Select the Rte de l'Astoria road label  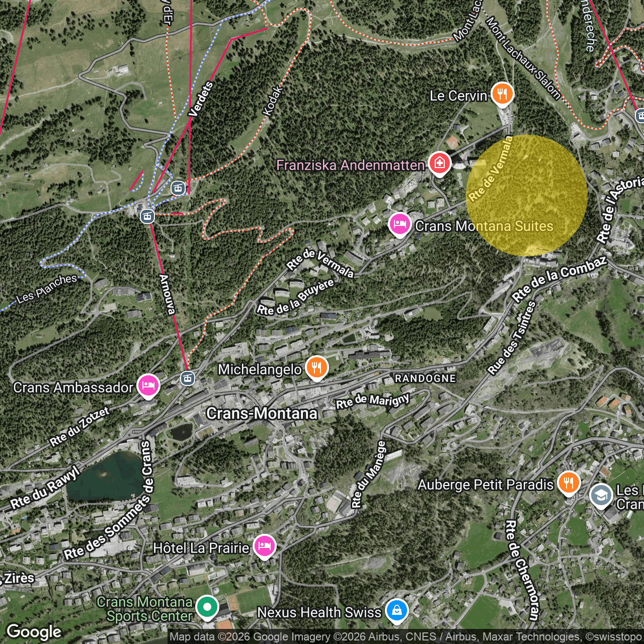620,209
